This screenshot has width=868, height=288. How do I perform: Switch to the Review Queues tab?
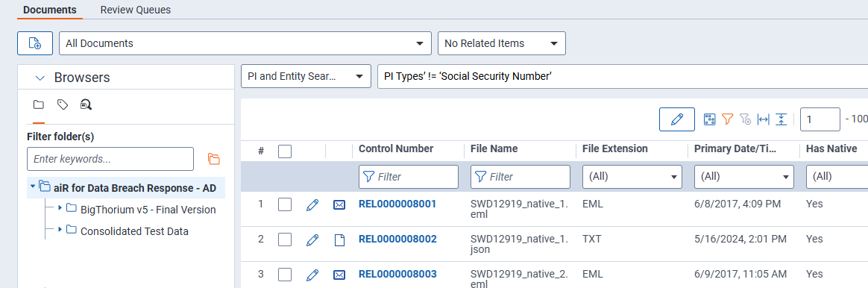click(x=136, y=10)
